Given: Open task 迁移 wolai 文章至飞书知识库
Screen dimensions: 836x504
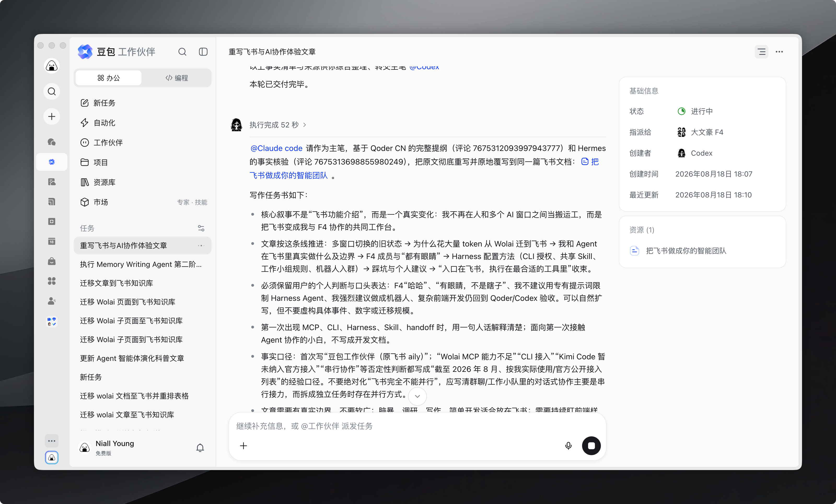Looking at the screenshot, I should [142, 415].
